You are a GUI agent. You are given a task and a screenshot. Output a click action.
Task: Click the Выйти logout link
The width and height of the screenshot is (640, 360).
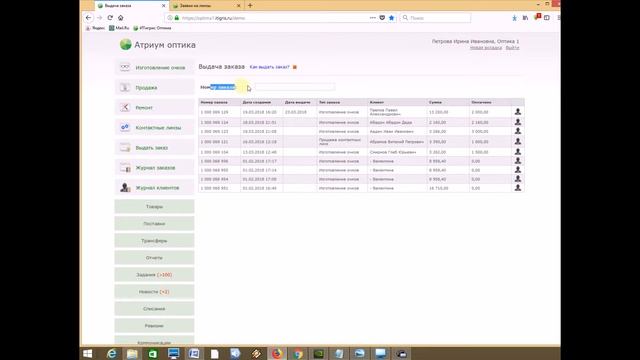pos(512,48)
